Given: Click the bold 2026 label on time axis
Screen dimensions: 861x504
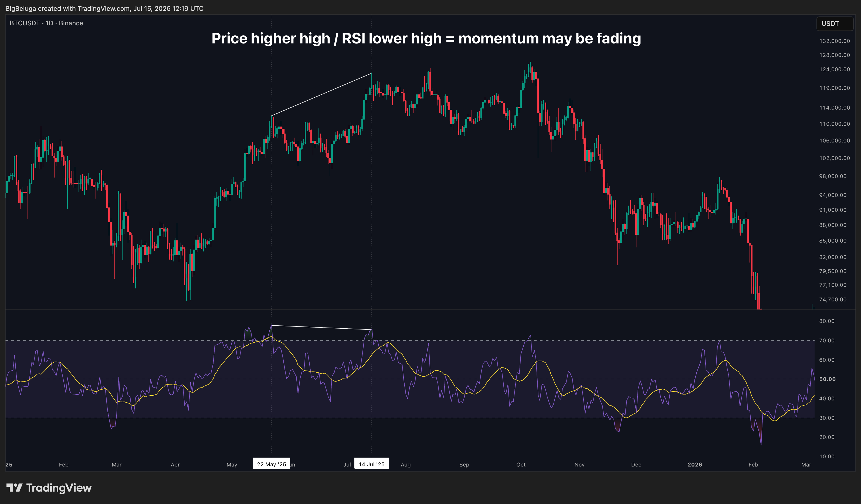Looking at the screenshot, I should [695, 464].
